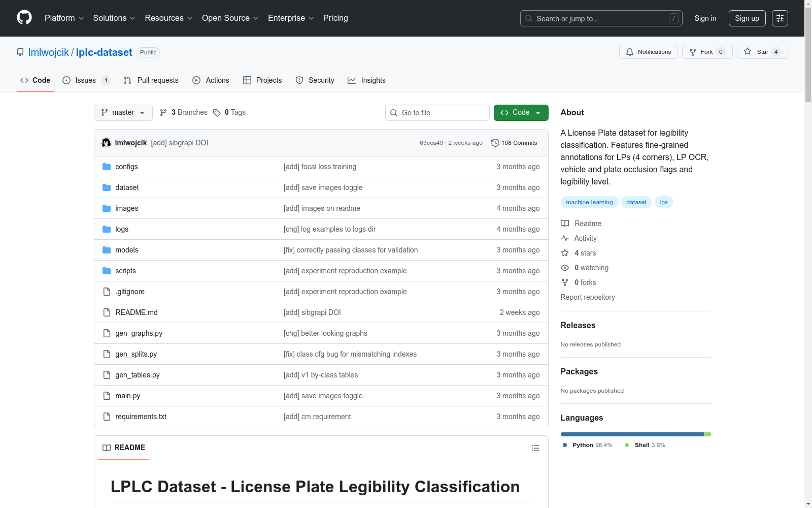Switch to the Code tab
The height and width of the screenshot is (508, 812).
pyautogui.click(x=36, y=80)
